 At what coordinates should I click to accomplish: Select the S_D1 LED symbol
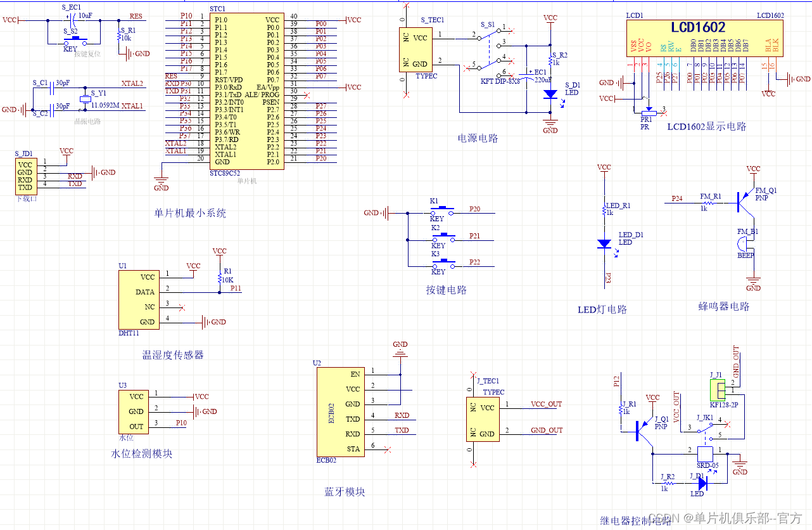tap(550, 94)
